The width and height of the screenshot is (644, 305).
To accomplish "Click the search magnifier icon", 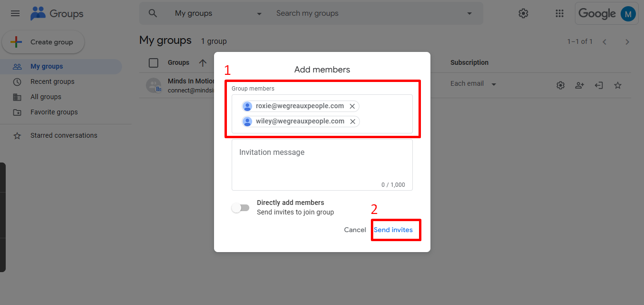I will click(152, 13).
